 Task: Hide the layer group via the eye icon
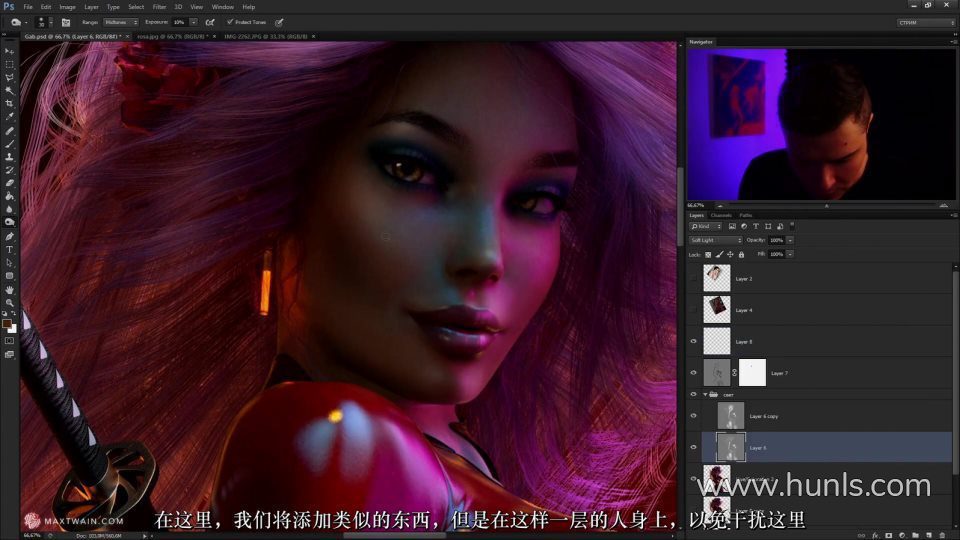(x=694, y=395)
